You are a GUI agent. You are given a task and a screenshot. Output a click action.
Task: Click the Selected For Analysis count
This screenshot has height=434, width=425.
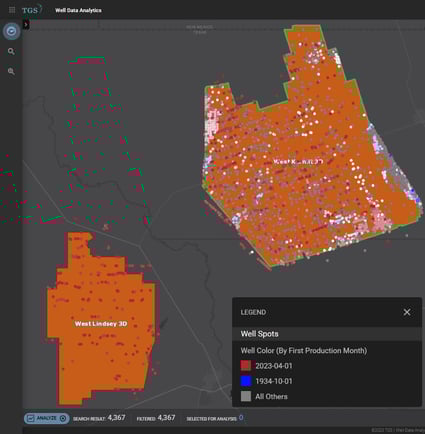click(x=241, y=417)
